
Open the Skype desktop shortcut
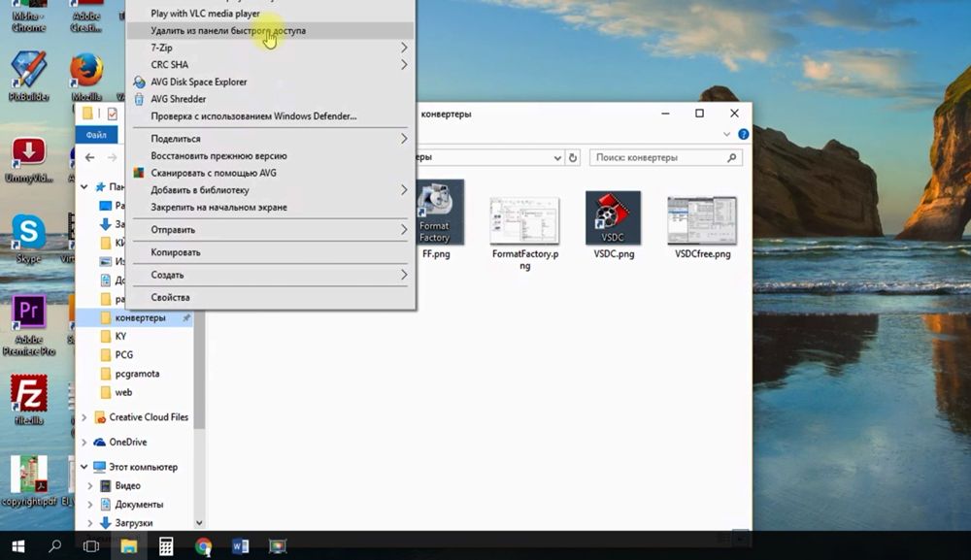[28, 234]
